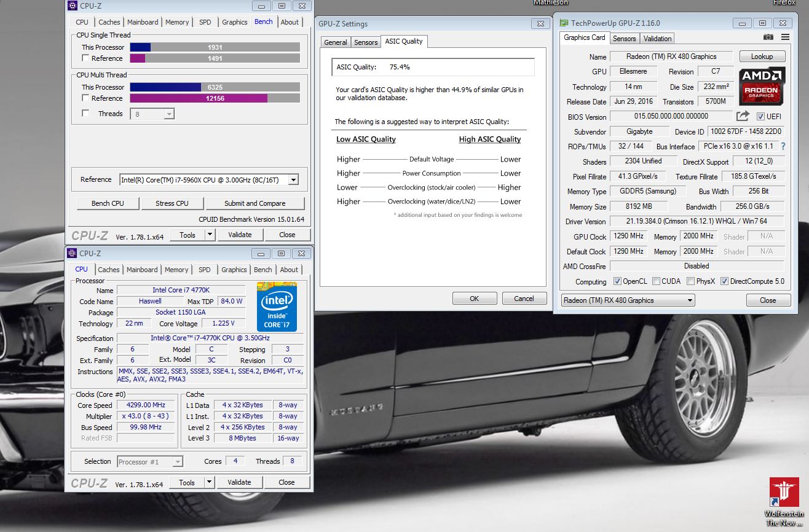
Task: Toggle the CUDA computing checkbox
Action: pyautogui.click(x=656, y=281)
